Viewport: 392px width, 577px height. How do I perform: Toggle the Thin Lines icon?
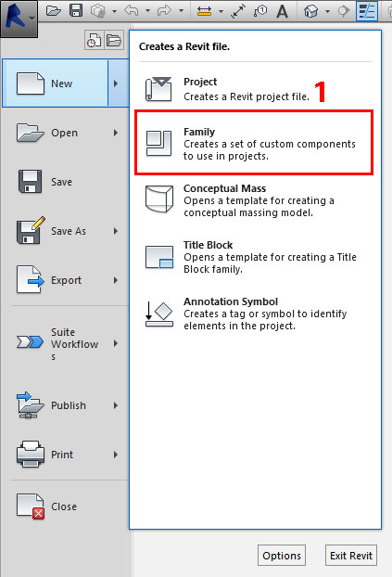point(367,11)
